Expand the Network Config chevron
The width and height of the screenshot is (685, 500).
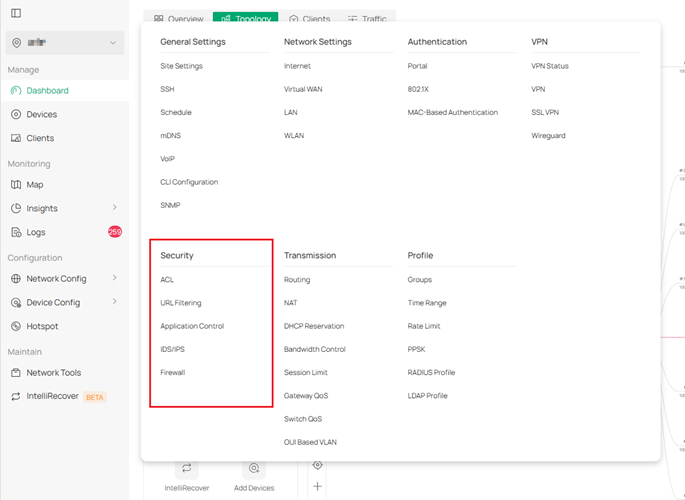click(x=114, y=278)
